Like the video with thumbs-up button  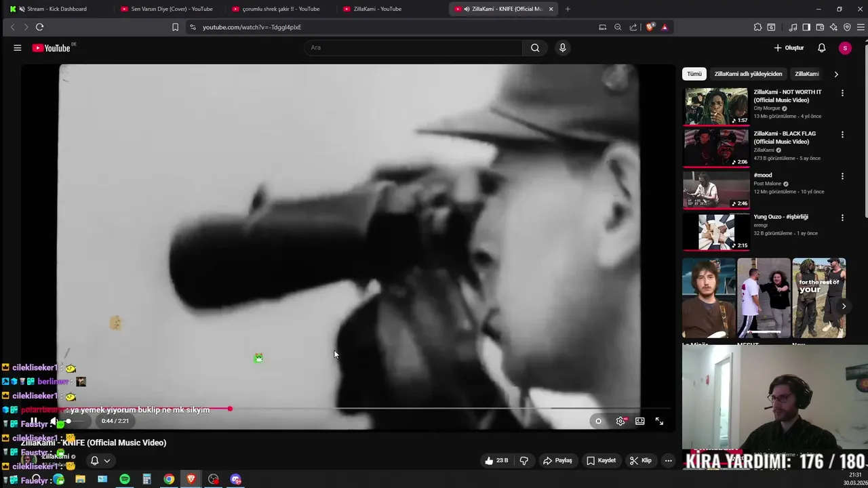496,460
